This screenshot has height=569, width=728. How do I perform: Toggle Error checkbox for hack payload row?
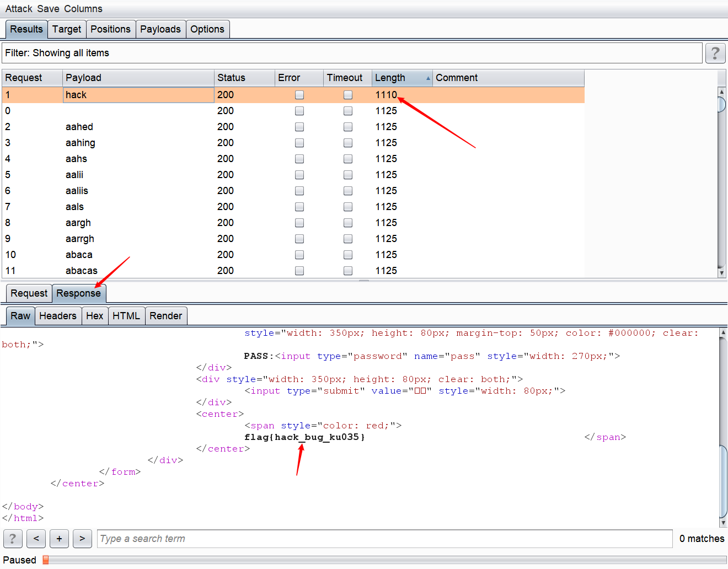[x=299, y=95]
